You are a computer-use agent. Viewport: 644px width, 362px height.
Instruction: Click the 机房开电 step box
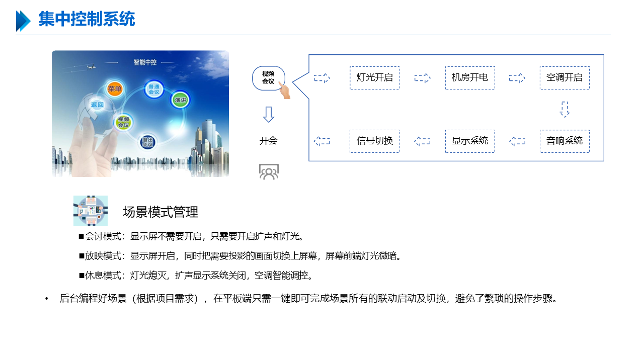[x=470, y=78]
